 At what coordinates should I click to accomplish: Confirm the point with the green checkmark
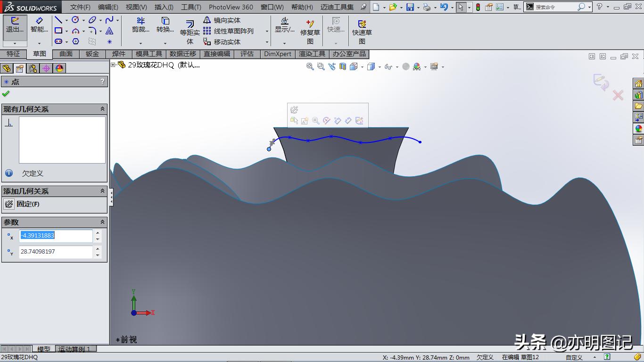point(7,92)
